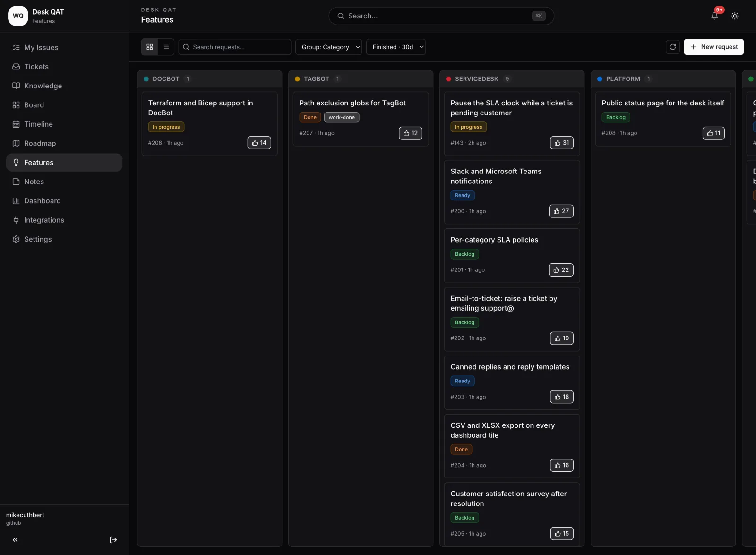Upvote Public status page request
Screen dimensions: 756x555
pyautogui.click(x=713, y=133)
